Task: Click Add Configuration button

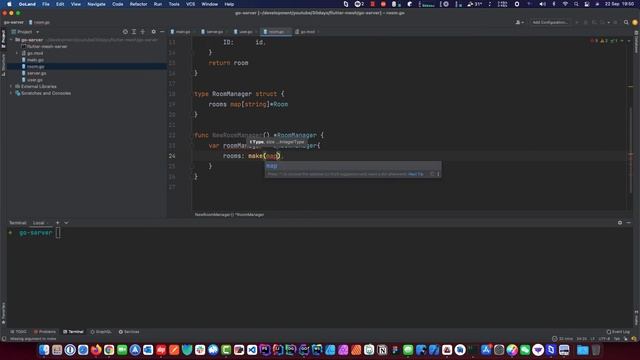Action: pyautogui.click(x=550, y=22)
